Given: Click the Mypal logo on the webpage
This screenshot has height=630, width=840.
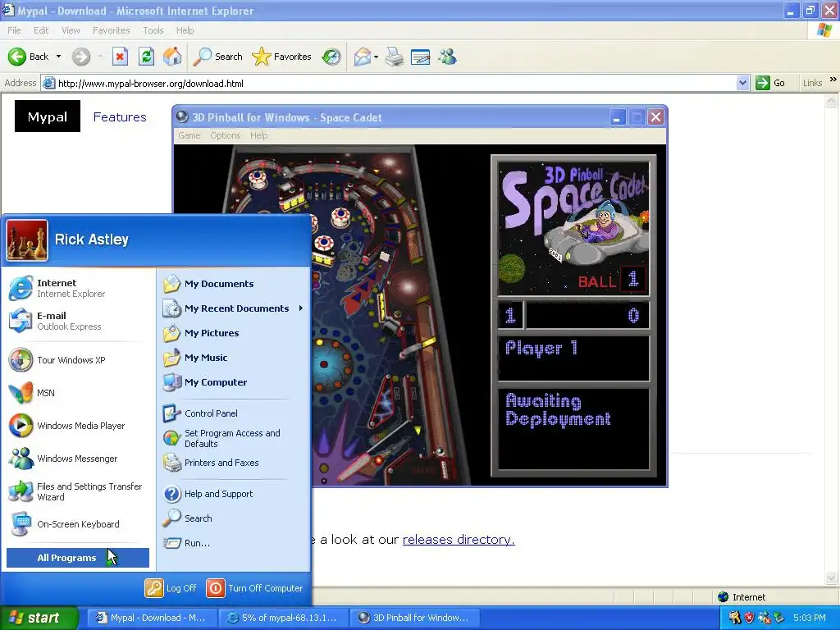Looking at the screenshot, I should click(47, 116).
